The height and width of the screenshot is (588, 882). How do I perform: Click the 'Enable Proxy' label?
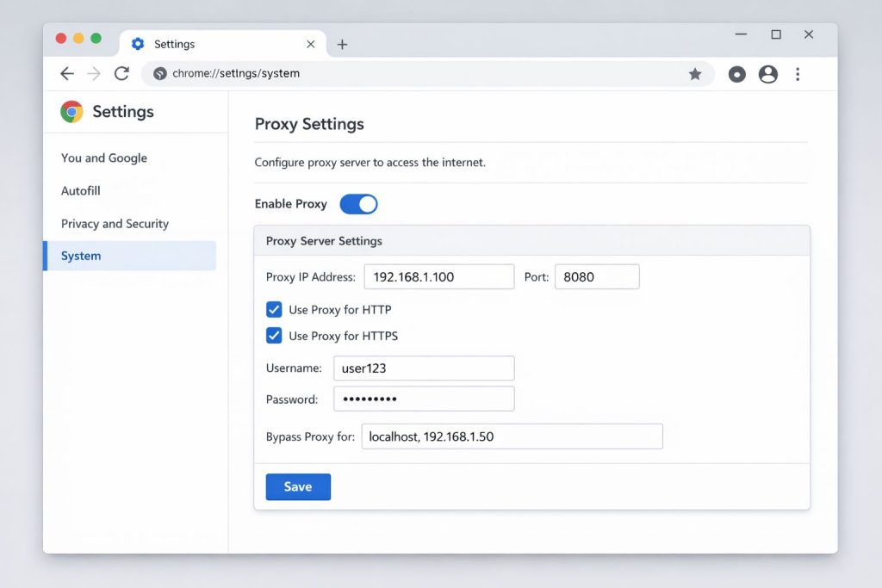point(291,204)
